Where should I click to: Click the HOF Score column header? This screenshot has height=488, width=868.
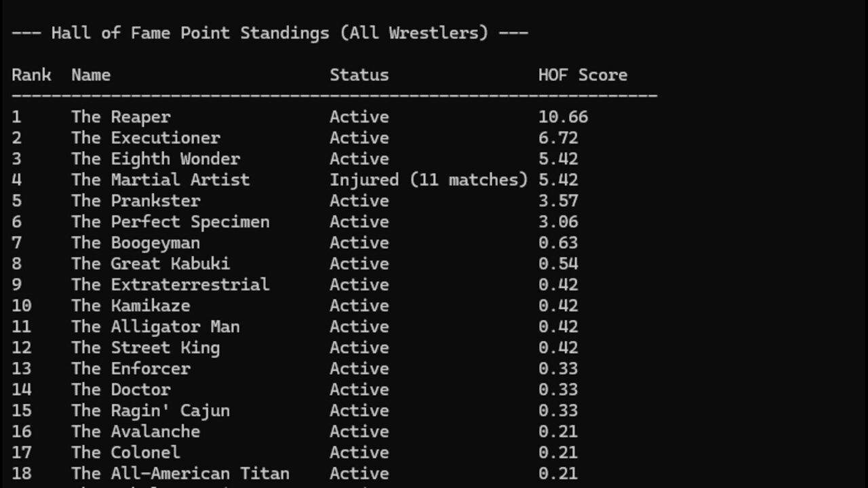coord(583,75)
